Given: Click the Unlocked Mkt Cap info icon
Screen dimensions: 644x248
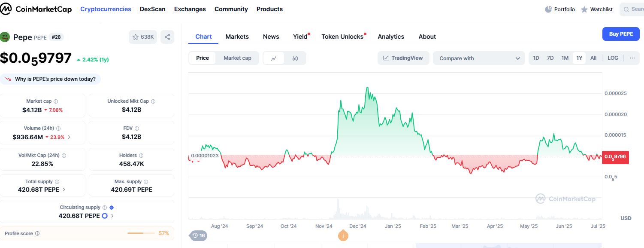Looking at the screenshot, I should click(153, 101).
